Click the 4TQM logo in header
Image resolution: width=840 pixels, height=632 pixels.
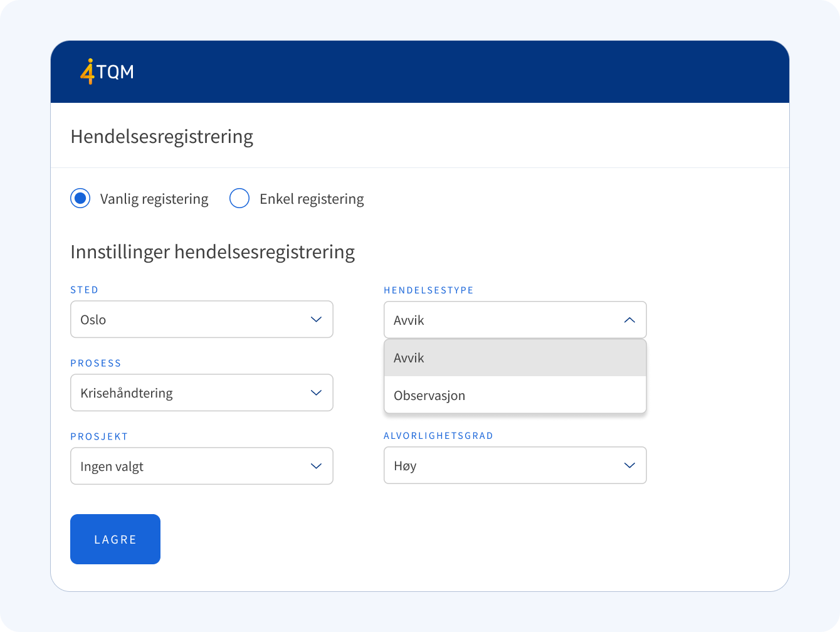(x=107, y=71)
